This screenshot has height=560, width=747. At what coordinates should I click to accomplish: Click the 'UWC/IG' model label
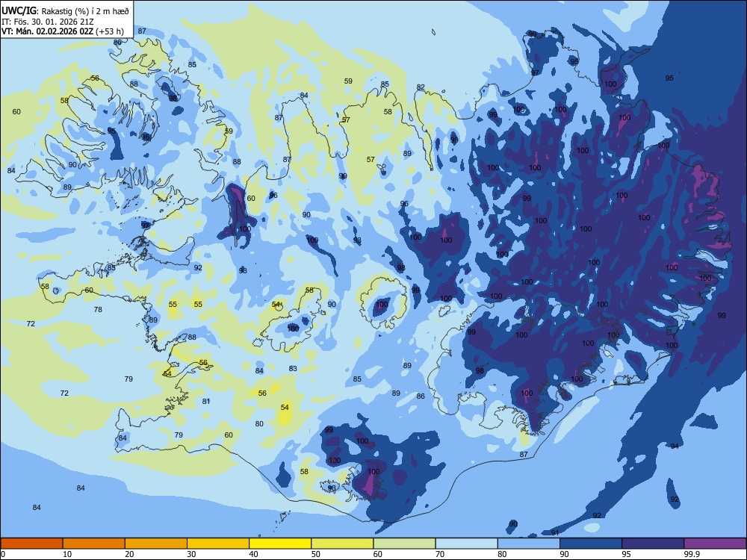19,10
